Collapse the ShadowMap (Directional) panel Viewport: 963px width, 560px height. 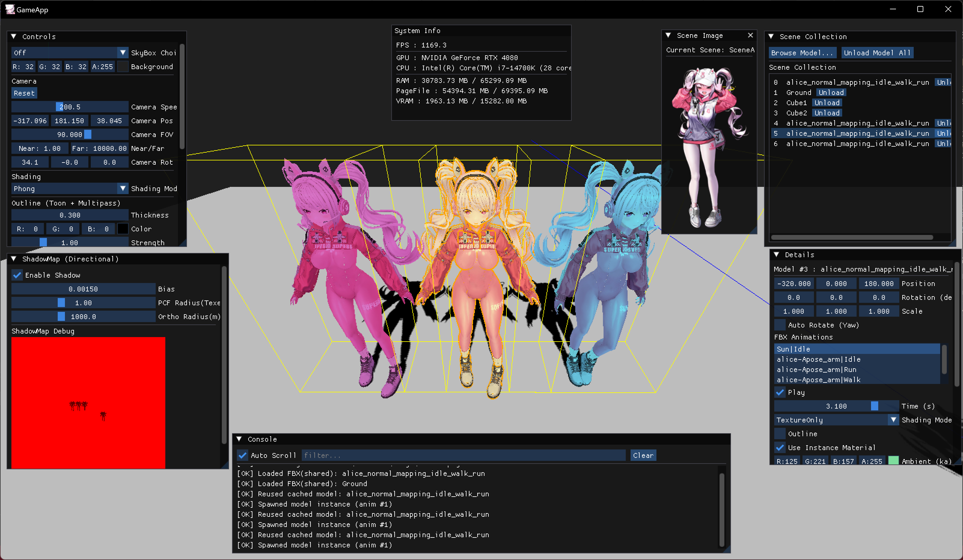coord(14,259)
